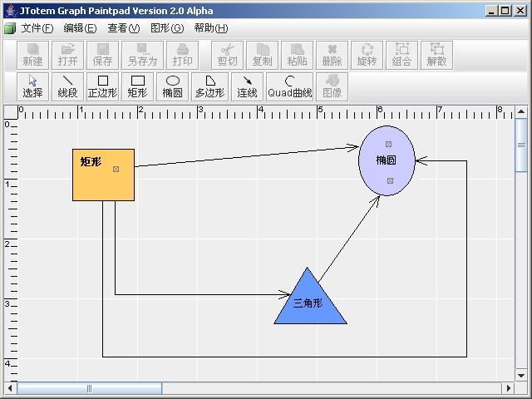Click the 粘贴 (Paste) toolbar icon

coord(298,56)
